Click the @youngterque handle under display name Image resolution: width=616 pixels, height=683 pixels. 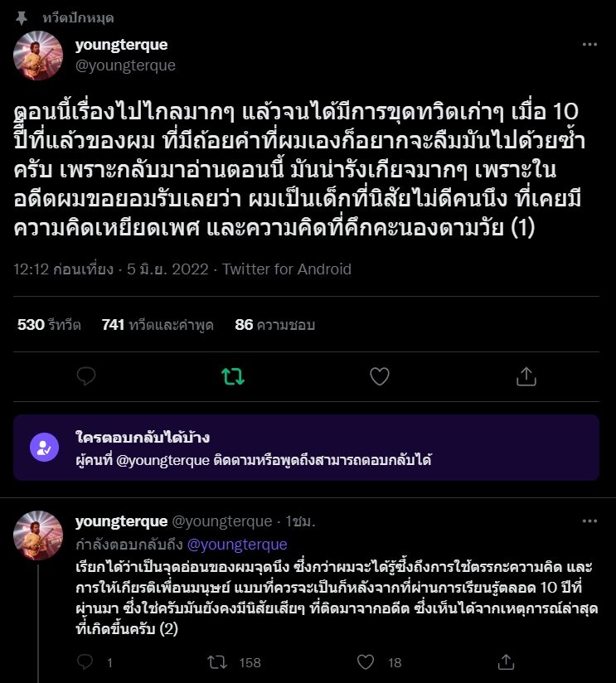point(125,65)
